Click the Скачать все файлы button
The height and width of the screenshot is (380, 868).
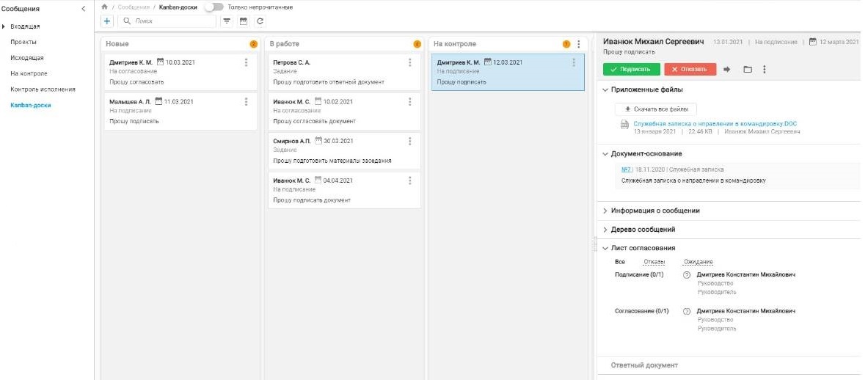[655, 109]
